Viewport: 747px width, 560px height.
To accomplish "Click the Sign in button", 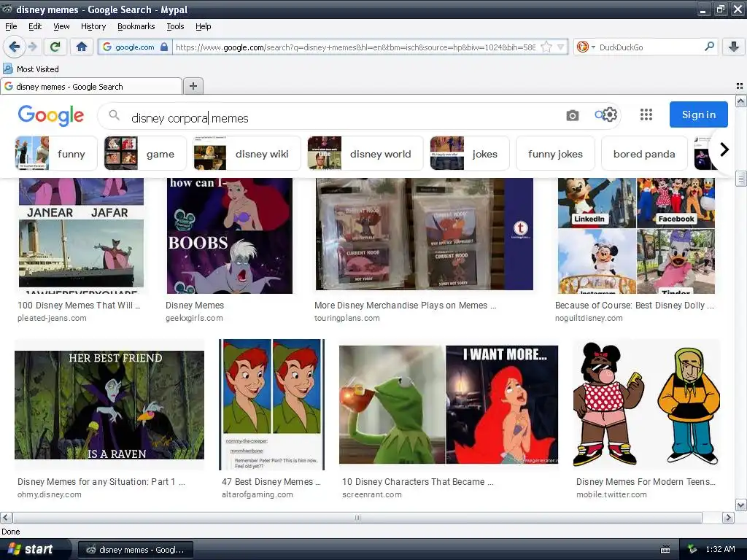I will point(698,114).
